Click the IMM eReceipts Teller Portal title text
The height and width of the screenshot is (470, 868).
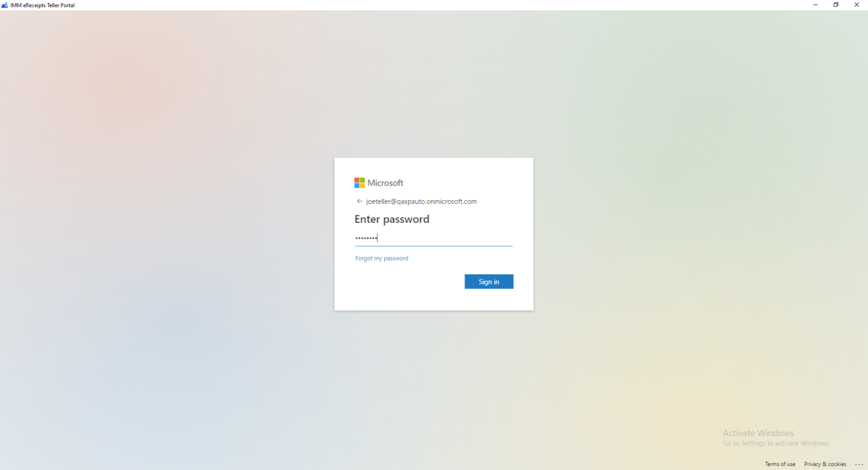[43, 5]
